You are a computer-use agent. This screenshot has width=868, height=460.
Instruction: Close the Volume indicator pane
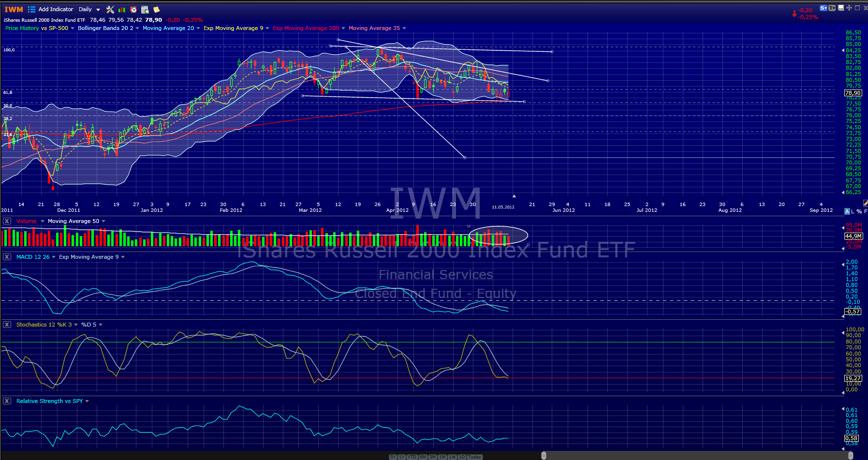[7, 221]
